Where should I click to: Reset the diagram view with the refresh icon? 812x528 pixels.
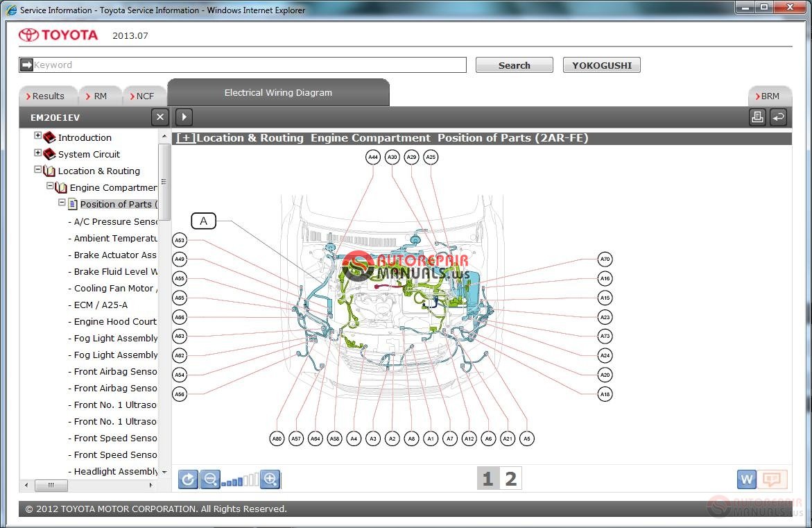coord(188,479)
